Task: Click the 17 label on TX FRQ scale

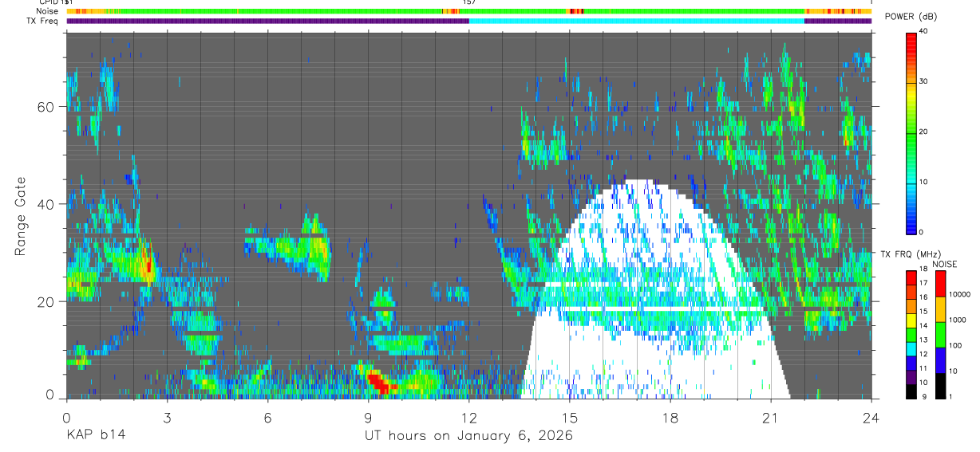Action: pyautogui.click(x=923, y=283)
